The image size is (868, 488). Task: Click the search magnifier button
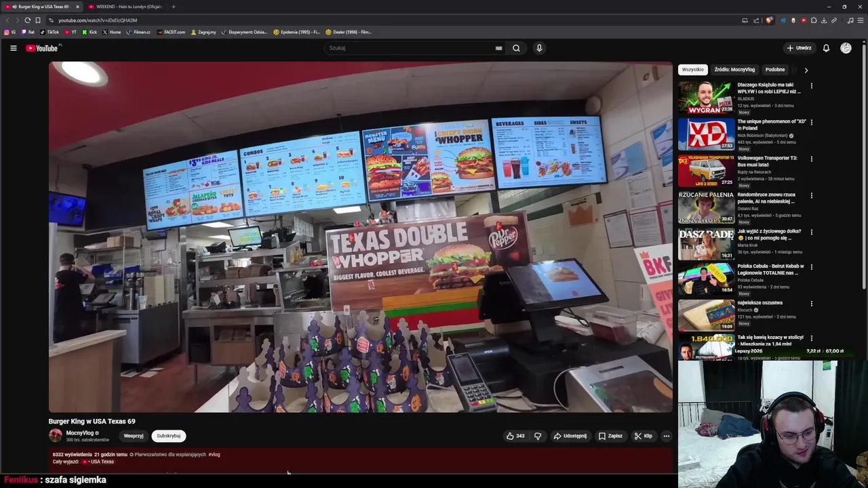(x=516, y=48)
